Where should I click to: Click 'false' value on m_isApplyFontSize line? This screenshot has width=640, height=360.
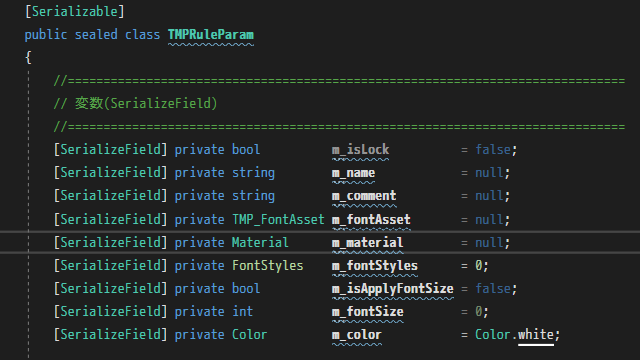click(x=493, y=289)
